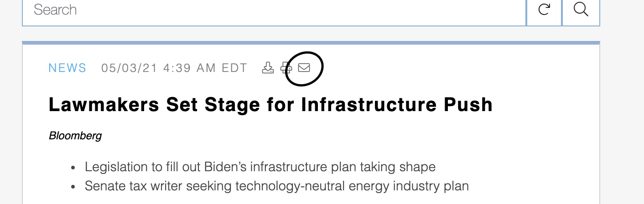The width and height of the screenshot is (644, 204).
Task: Focus the Search text field
Action: [x=274, y=10]
